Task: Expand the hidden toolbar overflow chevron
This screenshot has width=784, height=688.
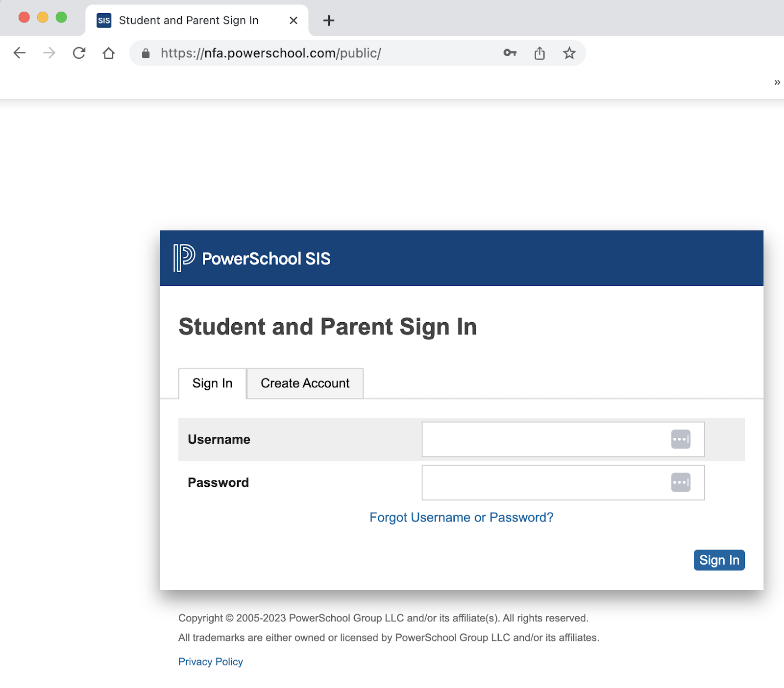Action: [777, 82]
